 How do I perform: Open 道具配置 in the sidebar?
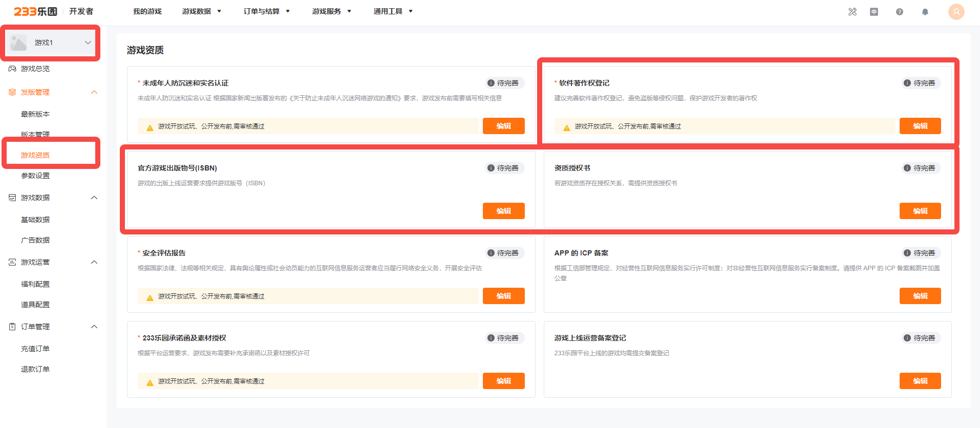(x=35, y=305)
